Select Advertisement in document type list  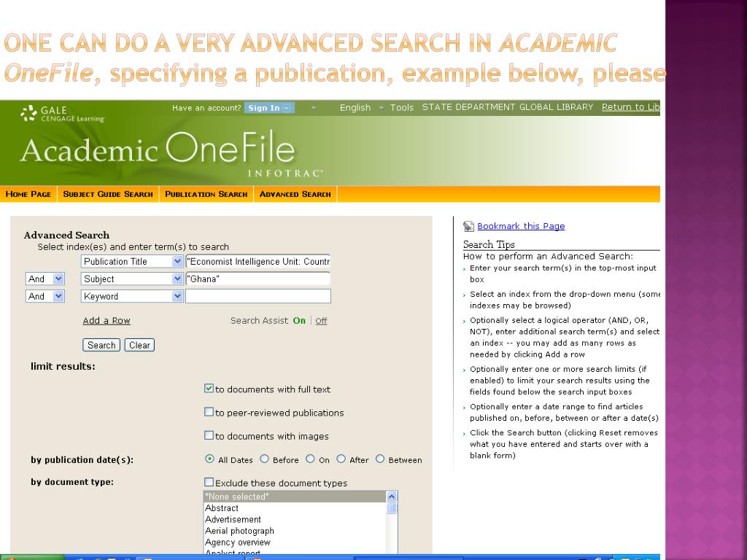(x=295, y=519)
